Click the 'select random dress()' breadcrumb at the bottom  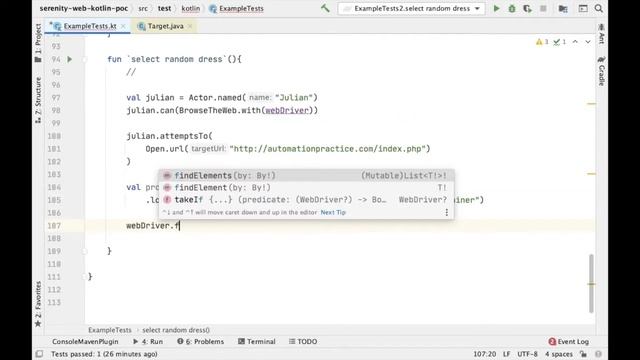coord(176,330)
